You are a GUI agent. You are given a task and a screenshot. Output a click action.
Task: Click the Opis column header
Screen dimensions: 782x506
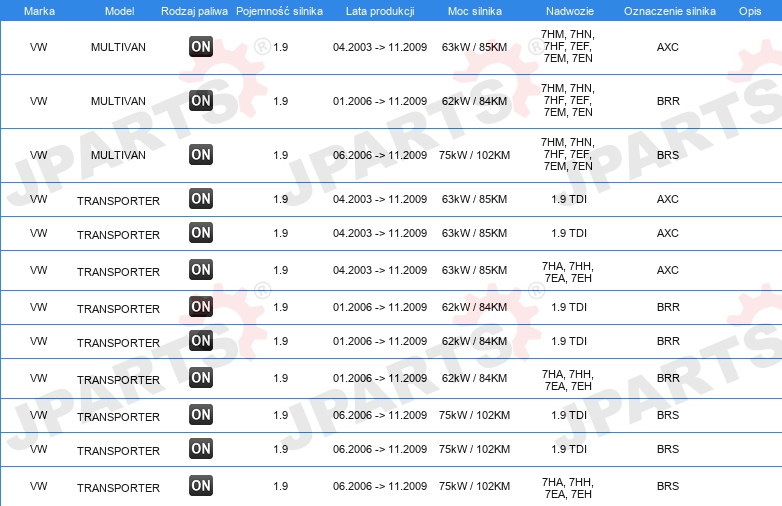coord(750,11)
